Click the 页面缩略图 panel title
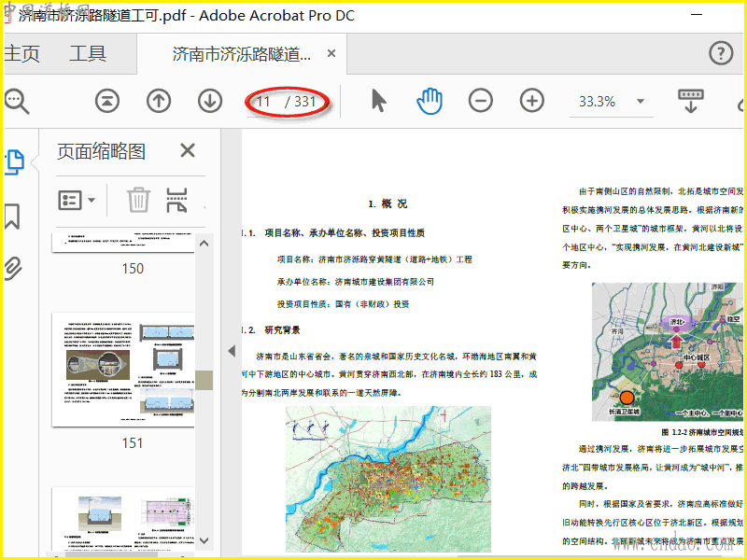This screenshot has height=560, width=747. point(101,151)
